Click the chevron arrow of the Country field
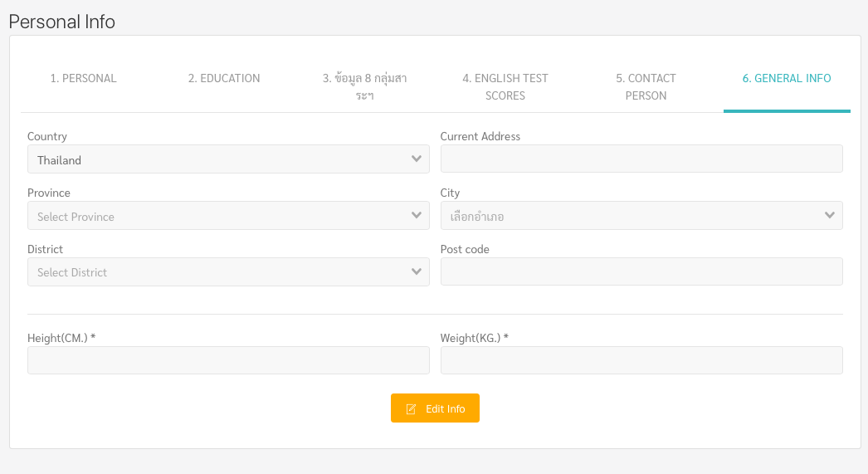The image size is (868, 474). [417, 159]
